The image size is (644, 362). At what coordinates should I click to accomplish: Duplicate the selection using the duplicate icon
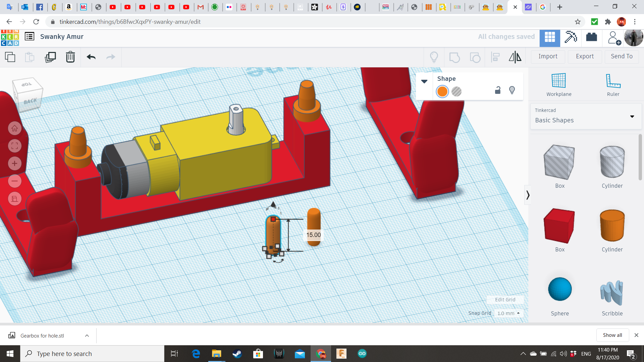[50, 57]
